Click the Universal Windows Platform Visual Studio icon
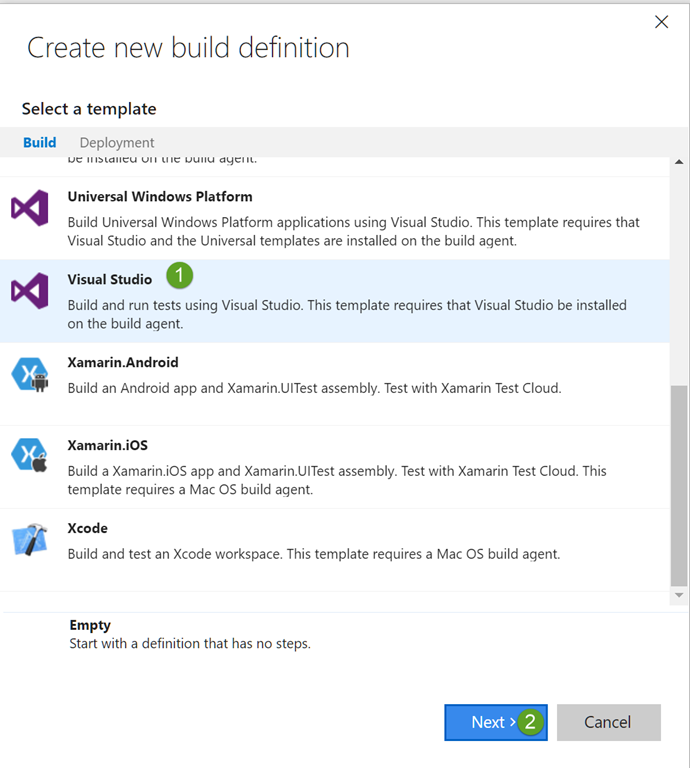The height and width of the screenshot is (768, 690). coord(30,209)
